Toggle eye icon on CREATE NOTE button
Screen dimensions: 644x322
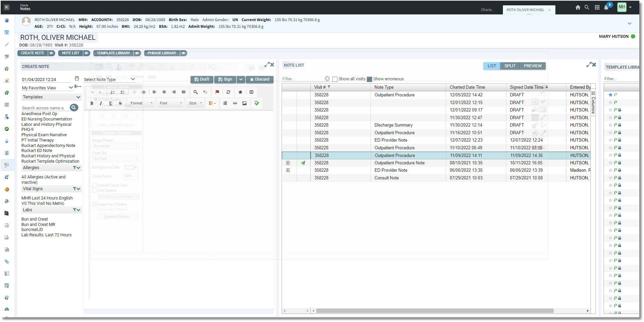(51, 53)
